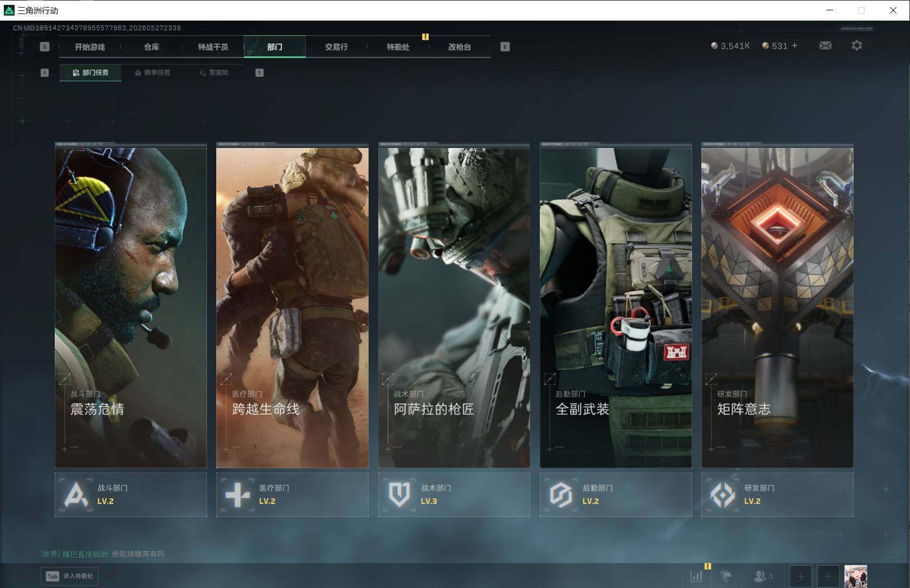The width and height of the screenshot is (910, 588).
Task: Click the D next sub-tab key icon
Action: pos(259,73)
